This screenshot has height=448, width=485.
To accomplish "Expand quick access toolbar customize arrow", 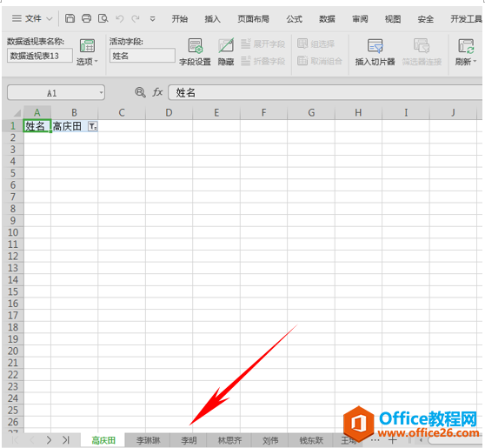I will 152,19.
